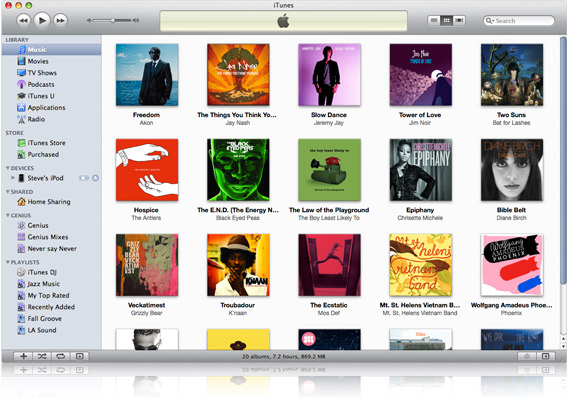Open Never say Never playlist

[52, 248]
